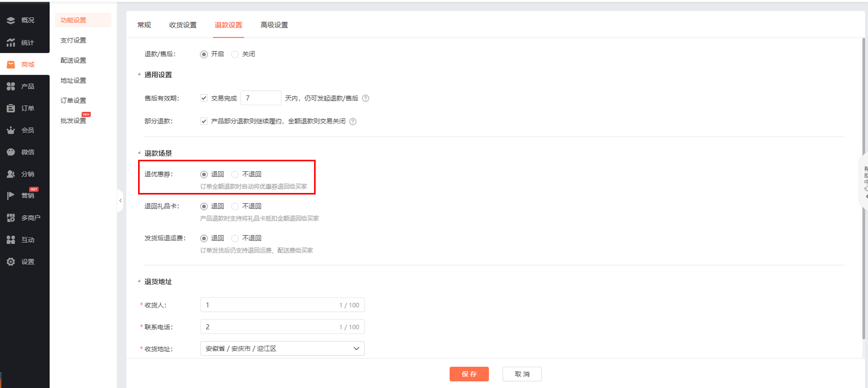Click the days input showing 7
Viewport: 868px width, 388px height.
point(261,98)
